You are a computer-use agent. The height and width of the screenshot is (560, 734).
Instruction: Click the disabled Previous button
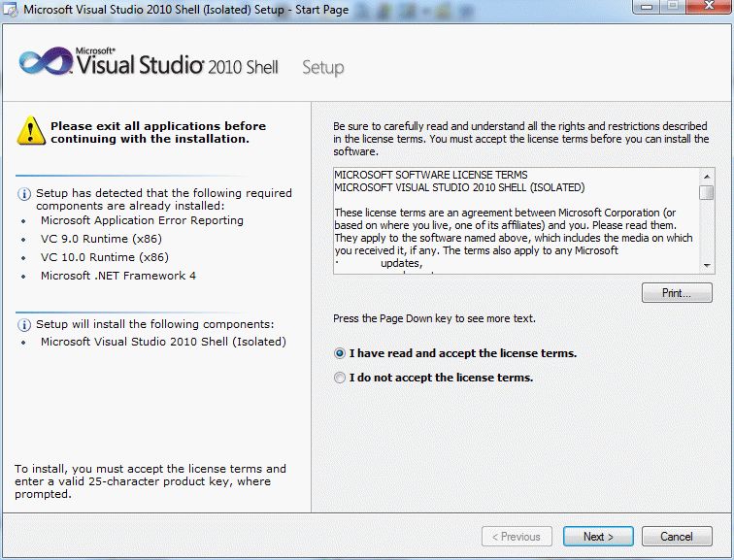[517, 536]
